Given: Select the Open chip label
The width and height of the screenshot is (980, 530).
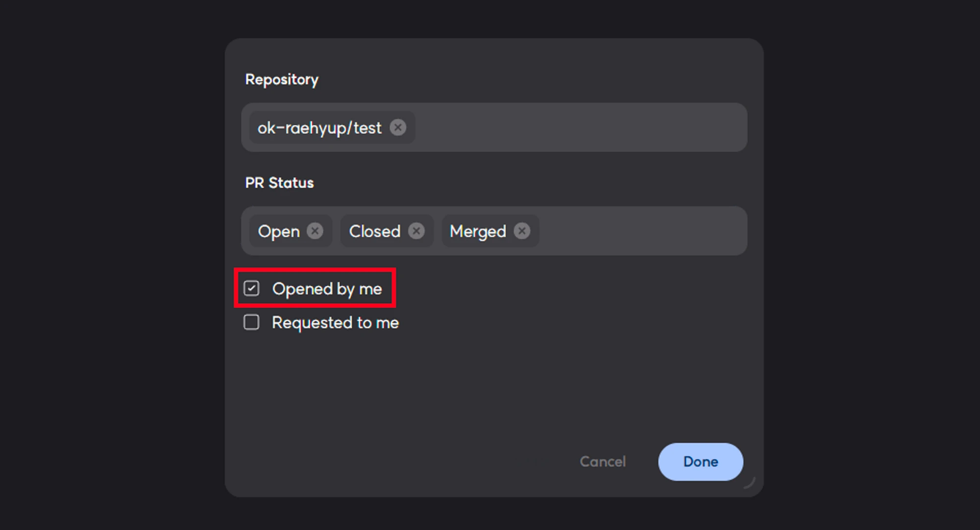Looking at the screenshot, I should point(278,231).
